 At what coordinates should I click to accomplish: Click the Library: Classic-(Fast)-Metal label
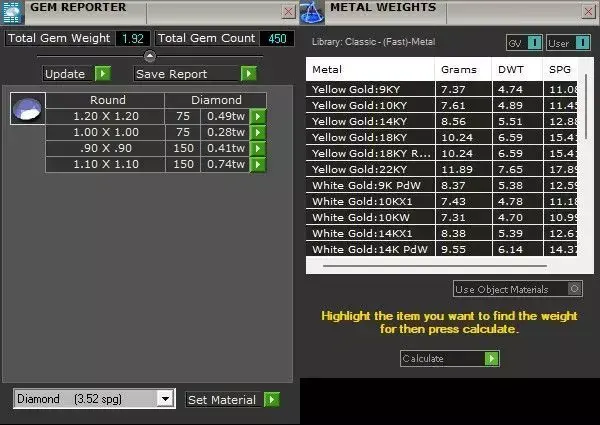pos(373,42)
